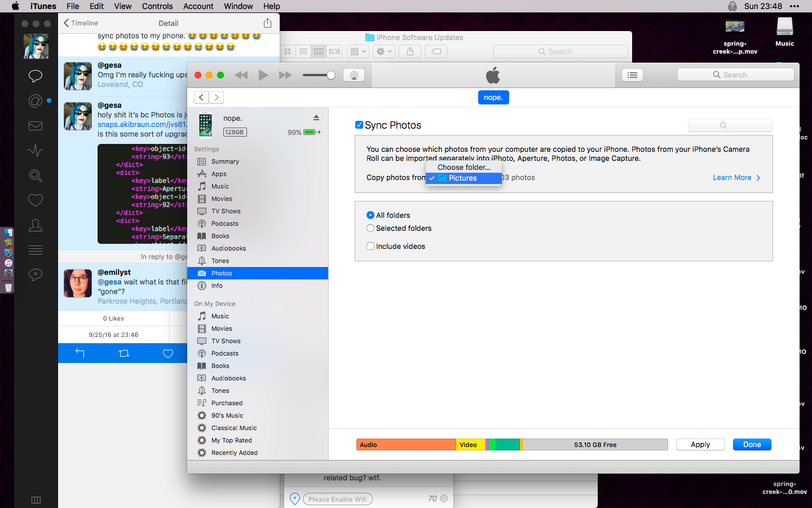The width and height of the screenshot is (812, 508).
Task: Go forward with the right chevron button
Action: [x=217, y=97]
